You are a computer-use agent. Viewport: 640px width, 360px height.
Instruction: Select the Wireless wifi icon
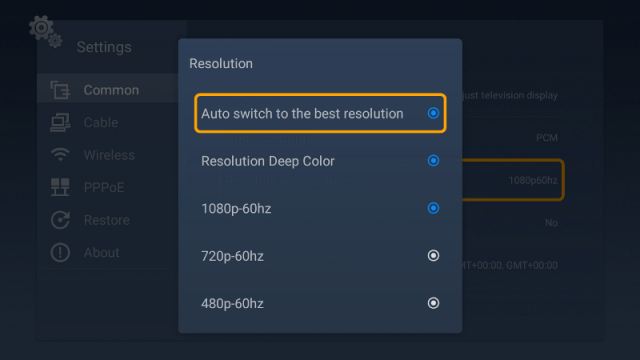pyautogui.click(x=60, y=155)
